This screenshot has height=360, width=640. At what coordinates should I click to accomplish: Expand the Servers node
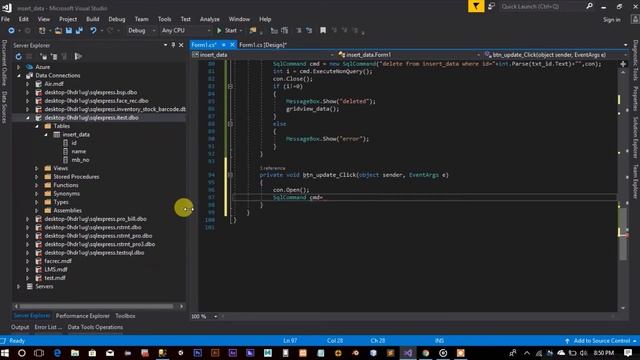(18, 287)
